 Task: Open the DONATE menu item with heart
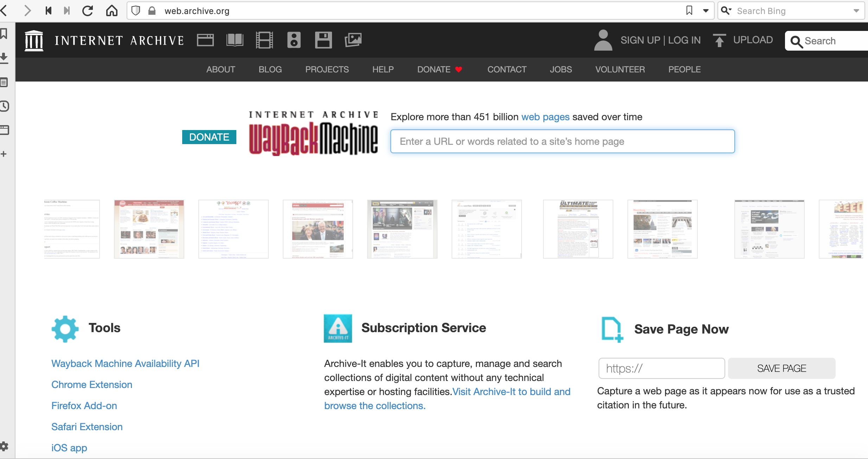click(x=439, y=70)
